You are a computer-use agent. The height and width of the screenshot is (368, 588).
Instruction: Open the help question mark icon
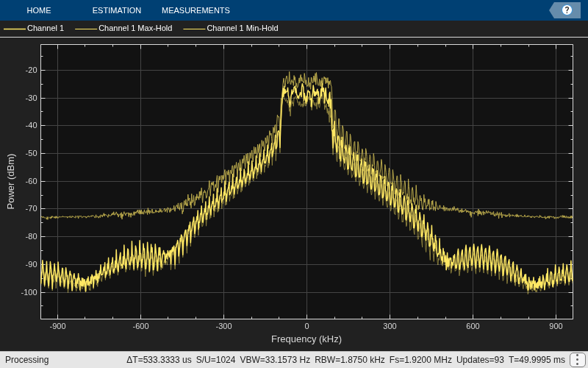pos(567,10)
